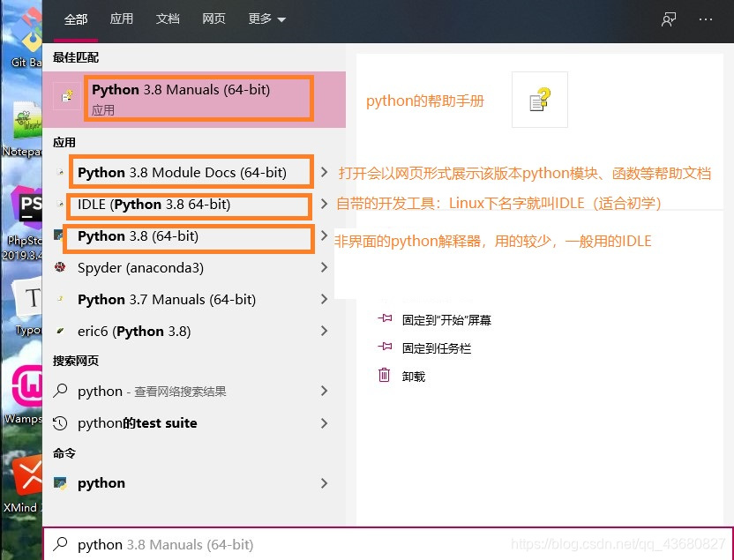Choose 固定到"开始"屏幕 option

[x=446, y=320]
